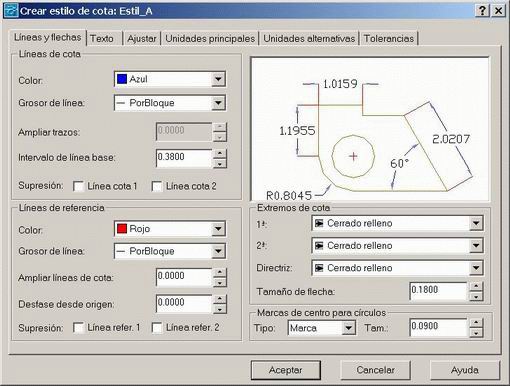Click the dimension style icon in title bar
The image size is (510, 386).
click(x=11, y=11)
